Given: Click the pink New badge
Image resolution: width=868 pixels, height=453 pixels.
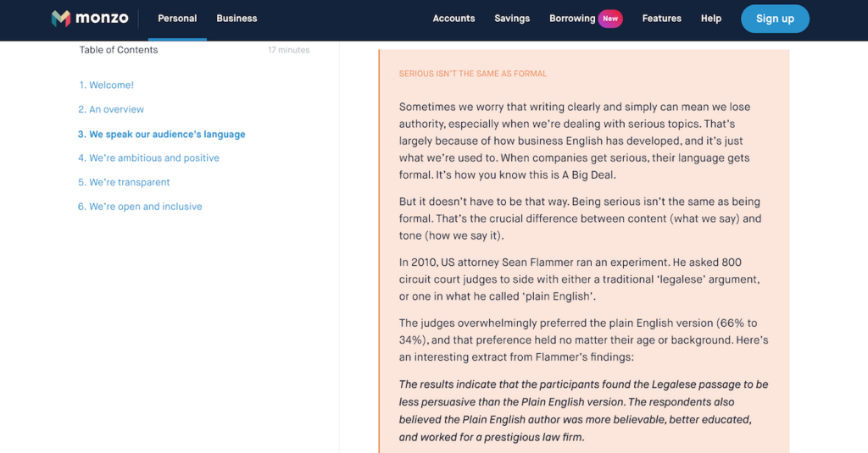Looking at the screenshot, I should click(x=610, y=19).
